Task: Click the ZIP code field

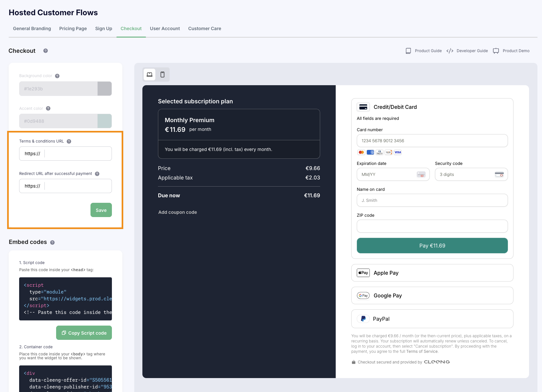Action: 432,226
